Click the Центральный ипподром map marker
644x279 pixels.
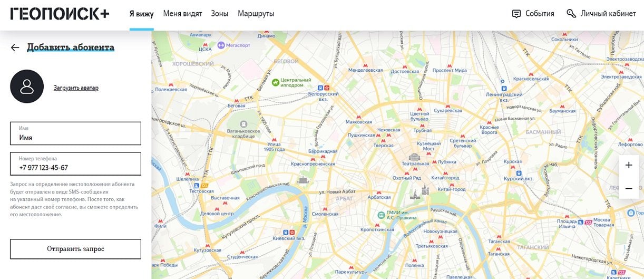coord(275,82)
